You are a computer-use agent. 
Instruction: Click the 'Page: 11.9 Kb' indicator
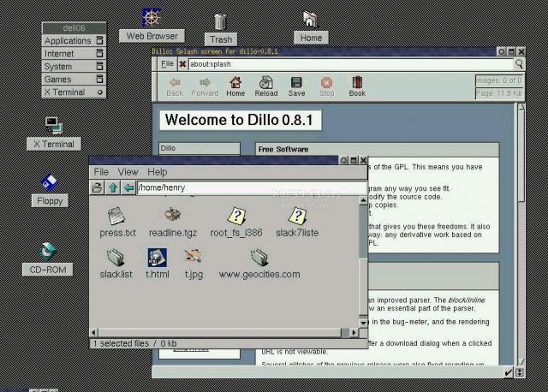(499, 93)
